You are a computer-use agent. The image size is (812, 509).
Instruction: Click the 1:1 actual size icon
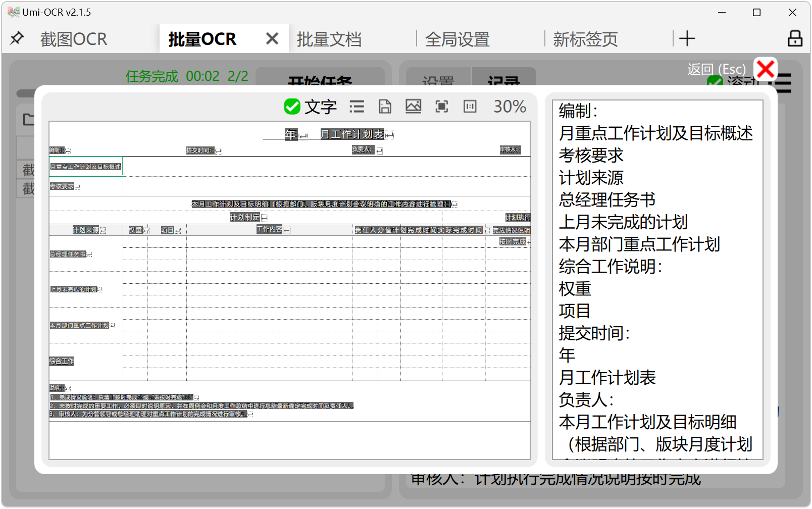[x=470, y=107]
